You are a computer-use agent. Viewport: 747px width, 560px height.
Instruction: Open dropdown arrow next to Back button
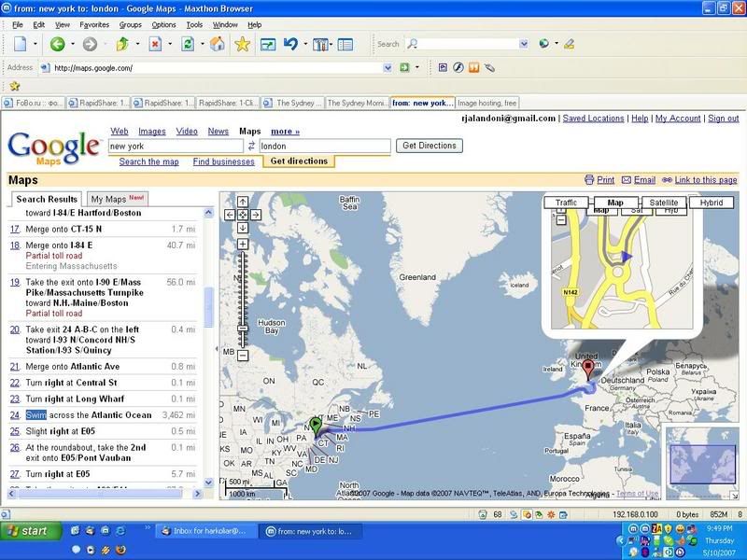[x=73, y=44]
